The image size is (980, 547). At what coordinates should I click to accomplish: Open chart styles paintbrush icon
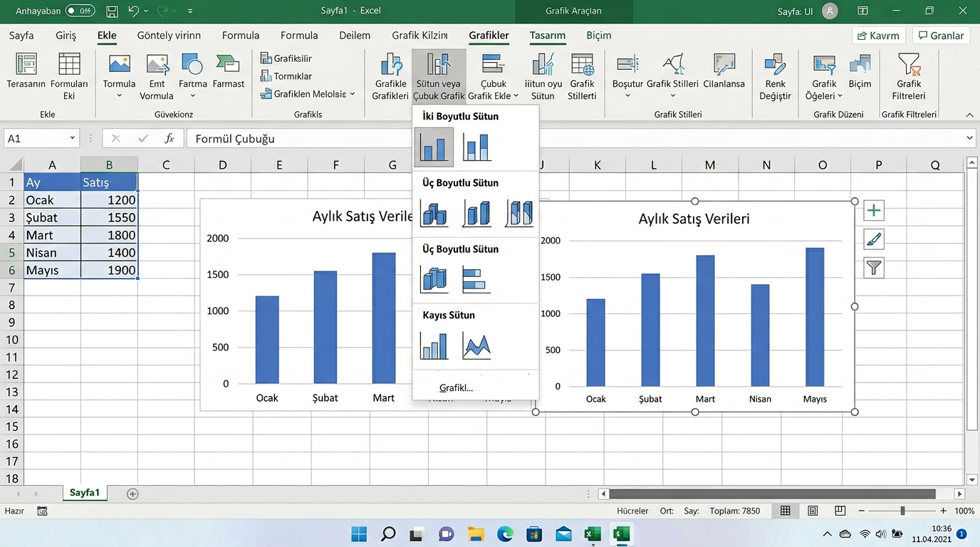[x=874, y=239]
